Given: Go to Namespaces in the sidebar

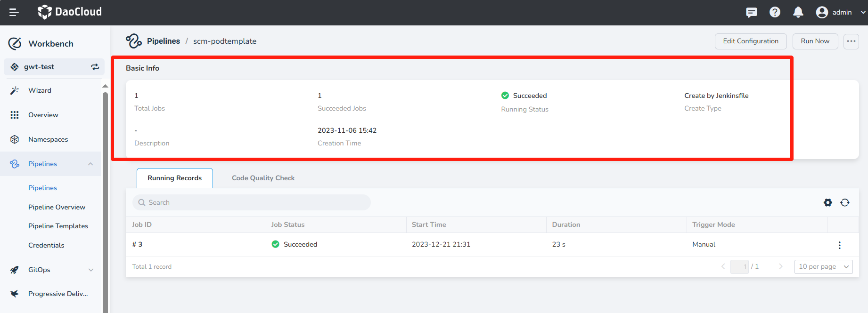Looking at the screenshot, I should point(48,139).
